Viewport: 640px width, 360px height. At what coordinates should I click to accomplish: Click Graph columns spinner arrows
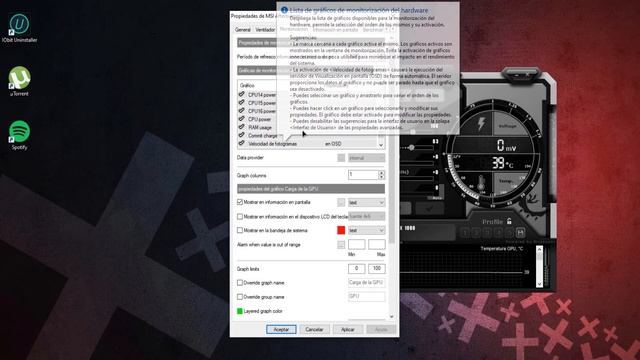(x=381, y=175)
